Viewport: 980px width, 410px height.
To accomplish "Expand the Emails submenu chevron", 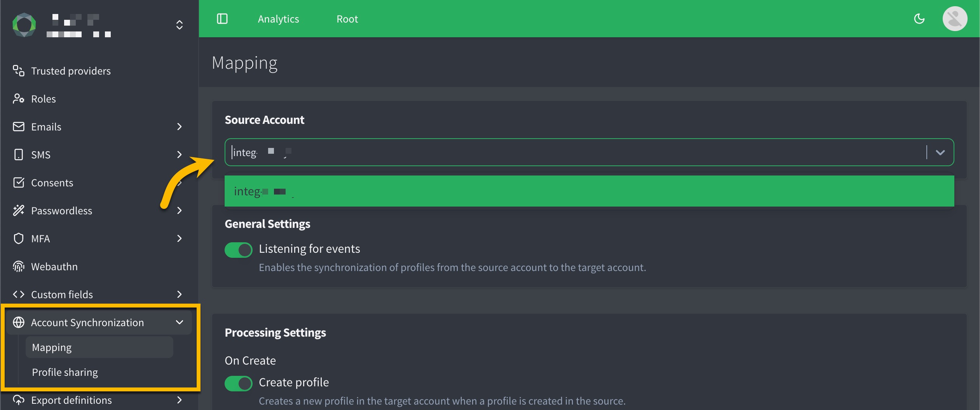I will (179, 127).
